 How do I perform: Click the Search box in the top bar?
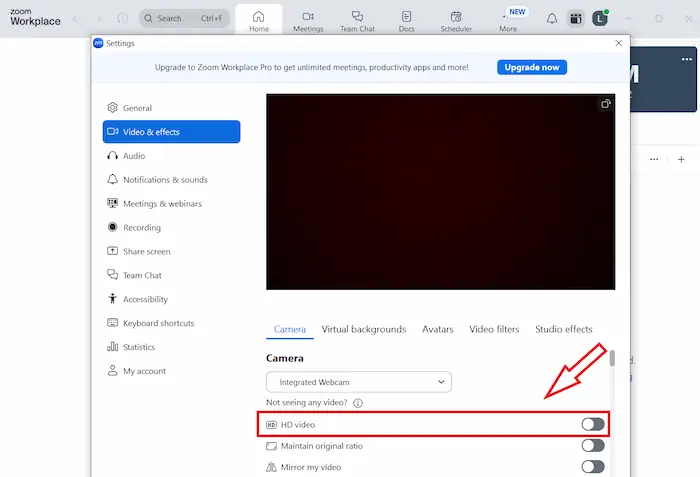(x=184, y=18)
